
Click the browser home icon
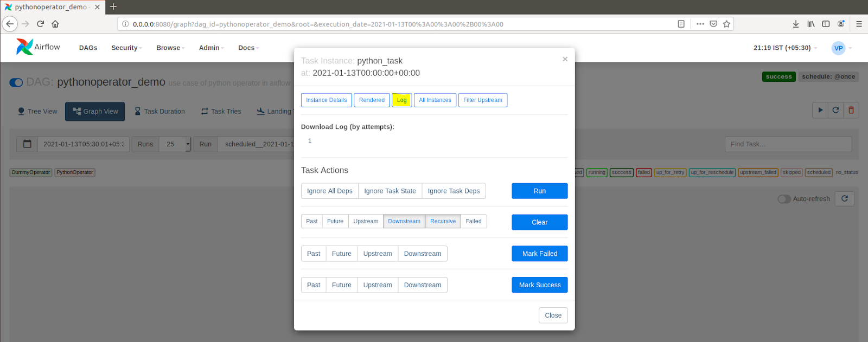pos(55,24)
